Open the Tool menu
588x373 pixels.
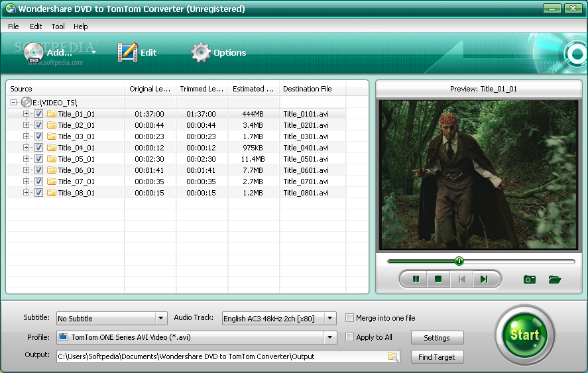58,27
